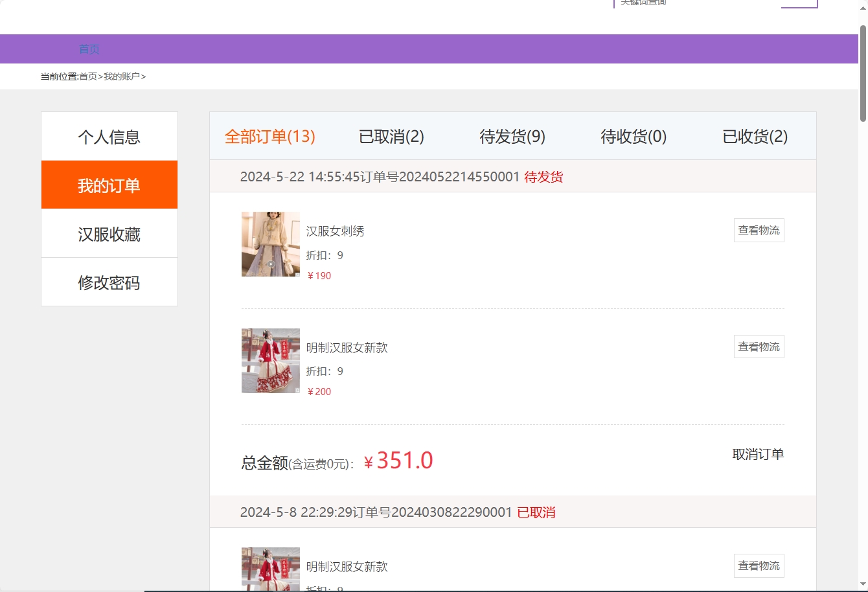Switch to the 已取消(2) tab
868x592 pixels.
391,137
